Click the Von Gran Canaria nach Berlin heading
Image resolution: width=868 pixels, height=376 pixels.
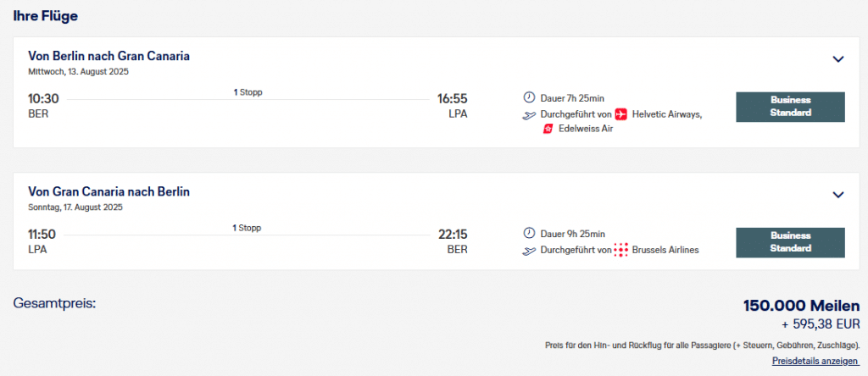coord(108,191)
